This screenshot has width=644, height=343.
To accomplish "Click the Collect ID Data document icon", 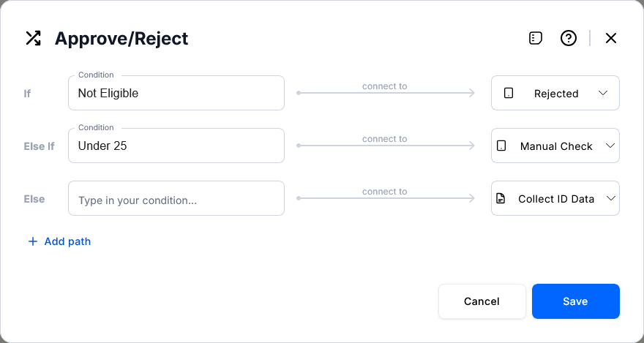I will tap(501, 199).
